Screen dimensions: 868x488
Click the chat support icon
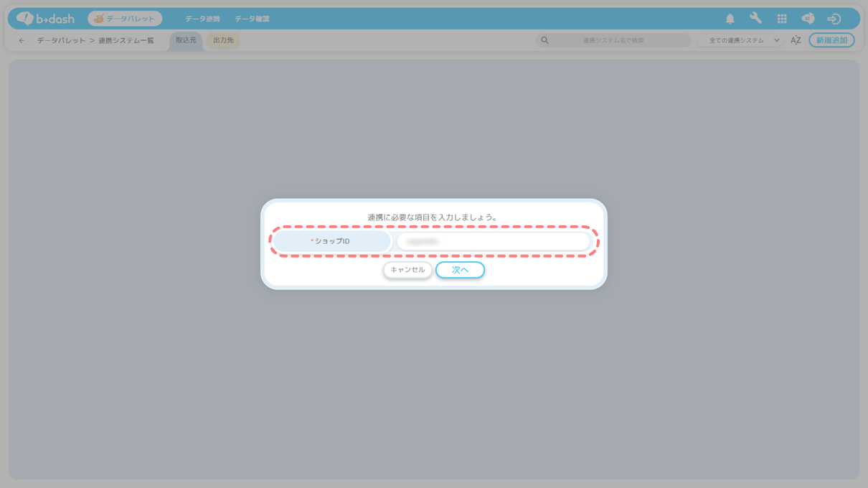point(808,19)
